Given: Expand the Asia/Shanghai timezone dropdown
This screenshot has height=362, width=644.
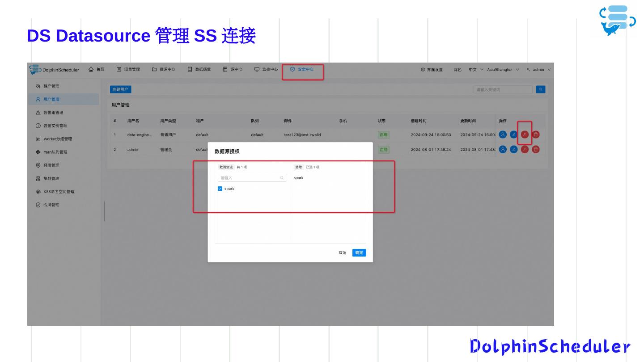Looking at the screenshot, I should (x=503, y=70).
